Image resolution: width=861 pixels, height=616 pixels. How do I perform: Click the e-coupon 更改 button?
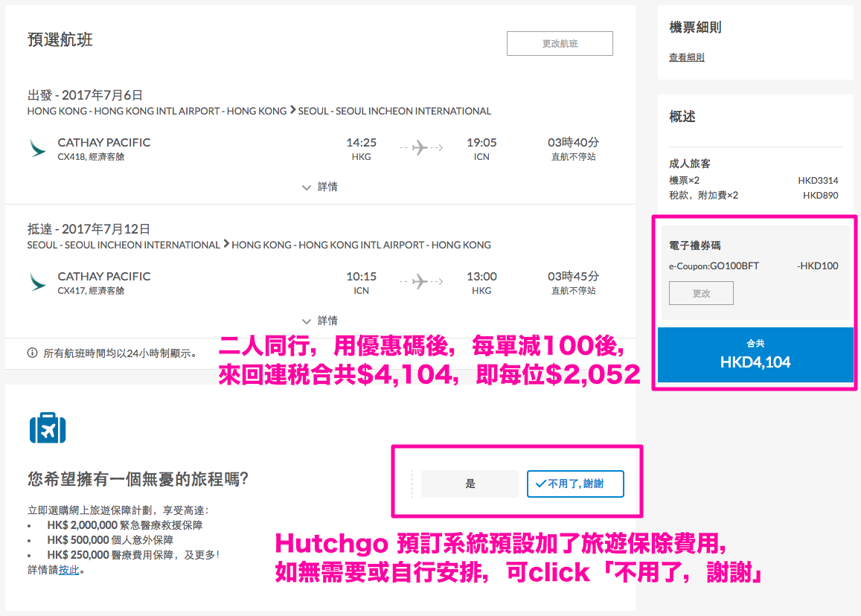coord(701,293)
